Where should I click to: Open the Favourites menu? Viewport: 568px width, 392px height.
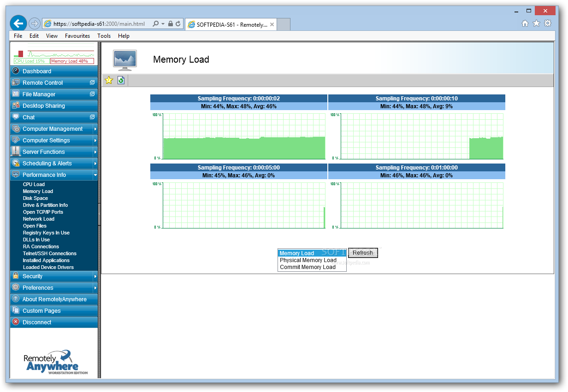coord(77,35)
